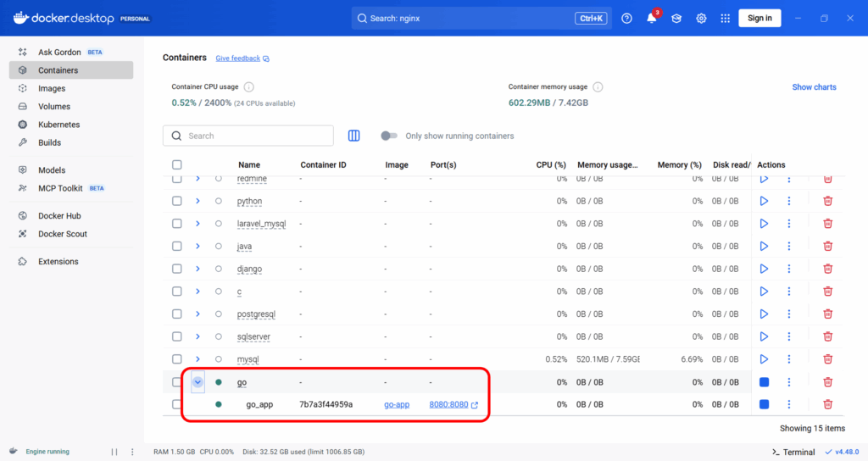Delete the mysql container with trash icon

pyautogui.click(x=827, y=359)
